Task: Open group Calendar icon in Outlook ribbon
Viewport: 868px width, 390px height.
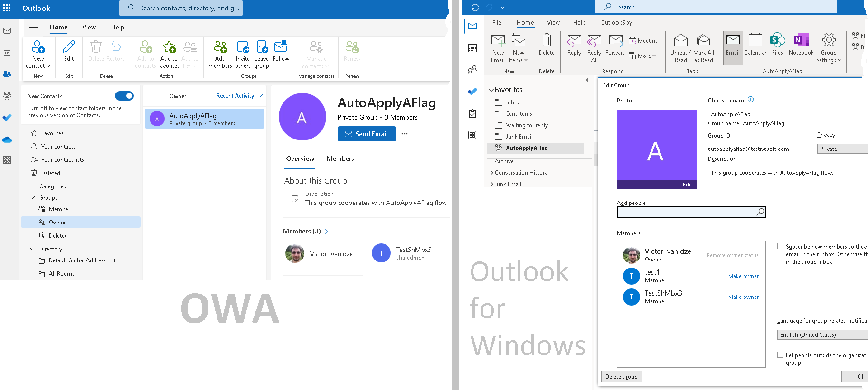Action: tap(755, 40)
